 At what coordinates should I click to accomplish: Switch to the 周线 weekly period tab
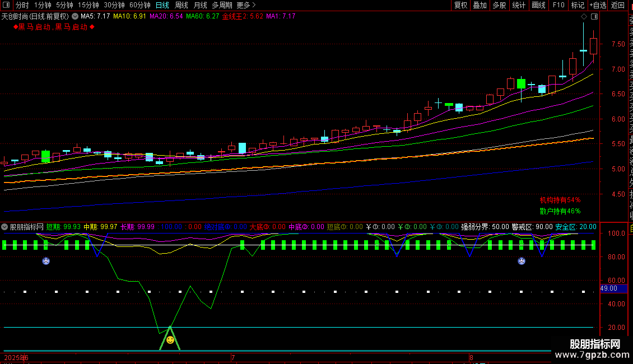(181, 5)
